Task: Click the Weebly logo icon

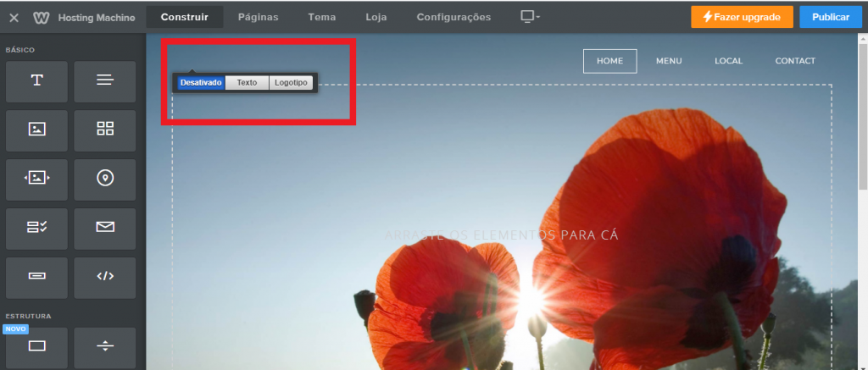Action: [x=42, y=18]
